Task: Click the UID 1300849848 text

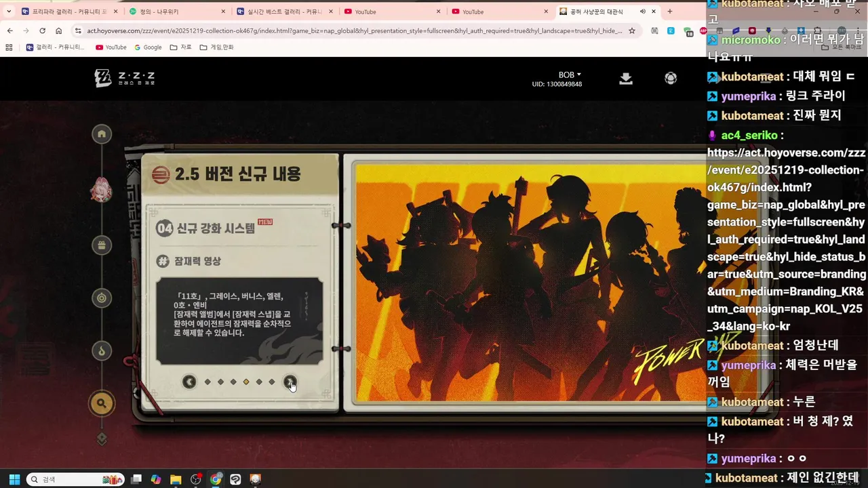Action: coord(557,84)
